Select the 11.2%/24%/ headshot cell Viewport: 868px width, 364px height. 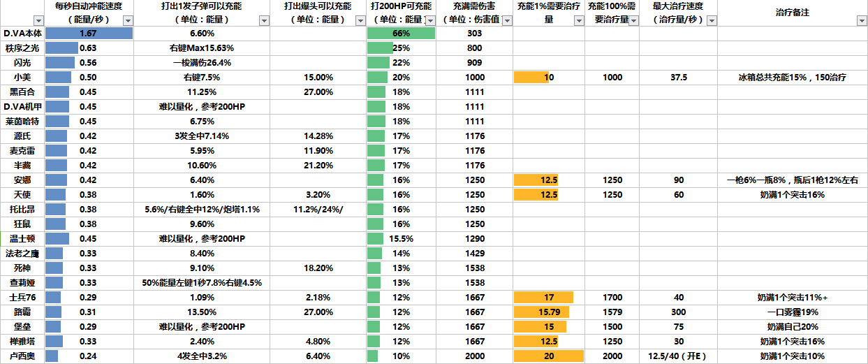pyautogui.click(x=318, y=210)
